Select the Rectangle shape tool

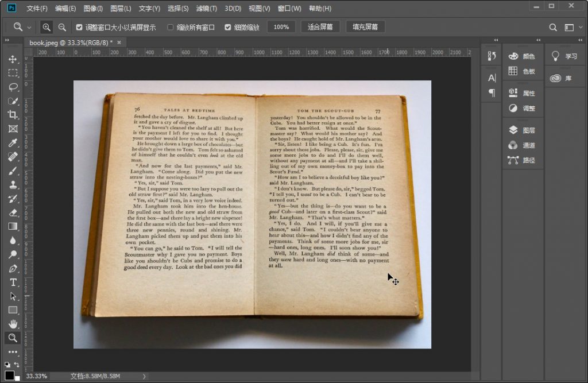pyautogui.click(x=13, y=310)
